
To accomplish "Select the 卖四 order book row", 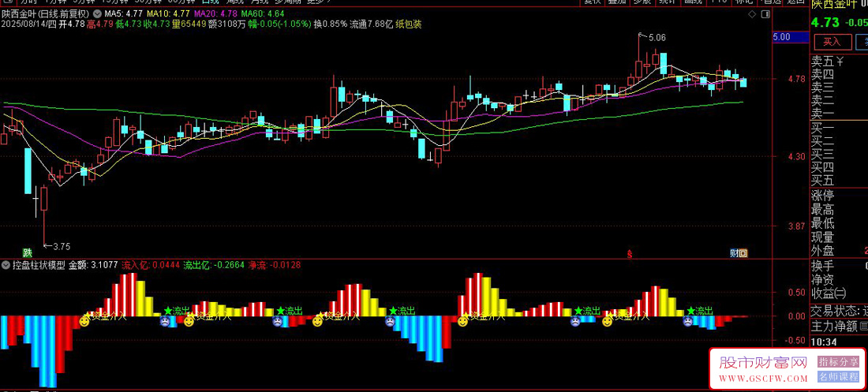I will (838, 74).
